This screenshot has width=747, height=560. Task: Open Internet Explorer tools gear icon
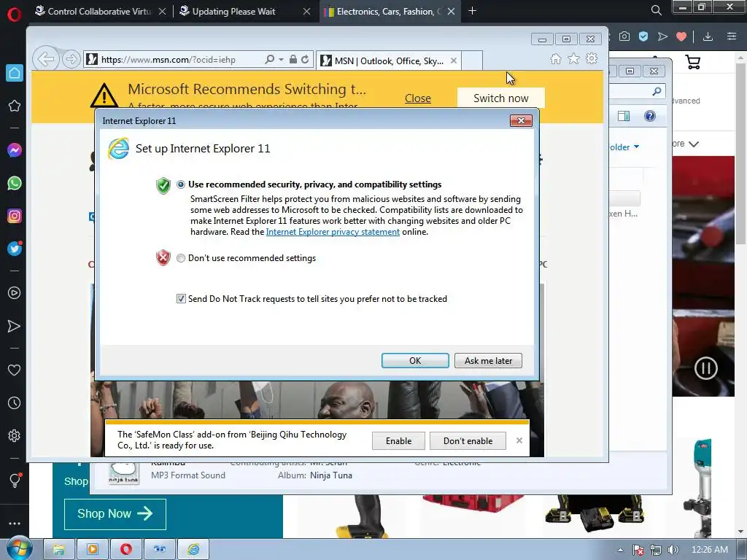click(x=592, y=58)
